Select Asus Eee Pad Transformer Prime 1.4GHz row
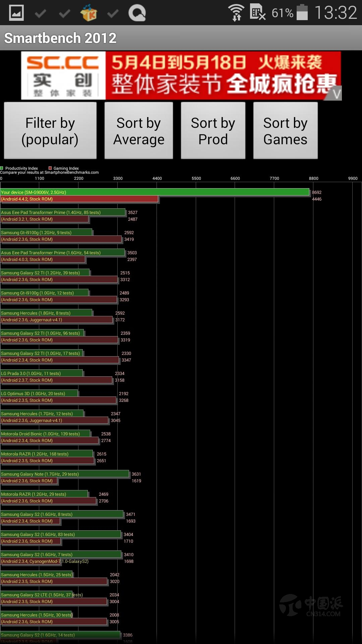This screenshot has height=644, width=362. 63,212
